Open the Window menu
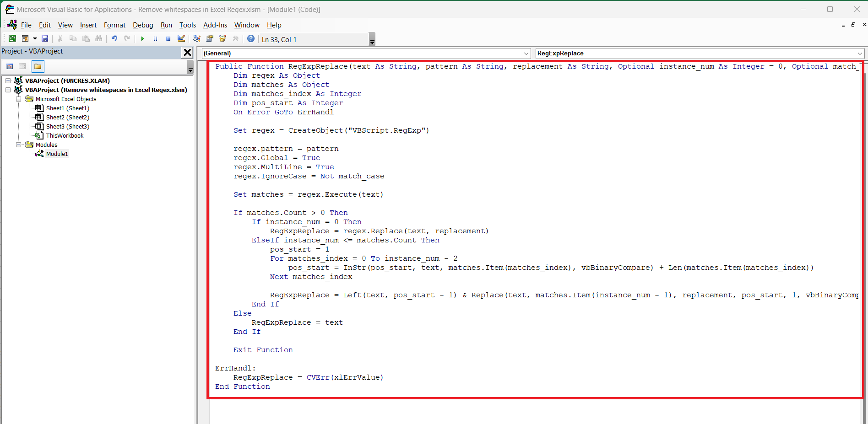Image resolution: width=868 pixels, height=424 pixels. pyautogui.click(x=247, y=25)
